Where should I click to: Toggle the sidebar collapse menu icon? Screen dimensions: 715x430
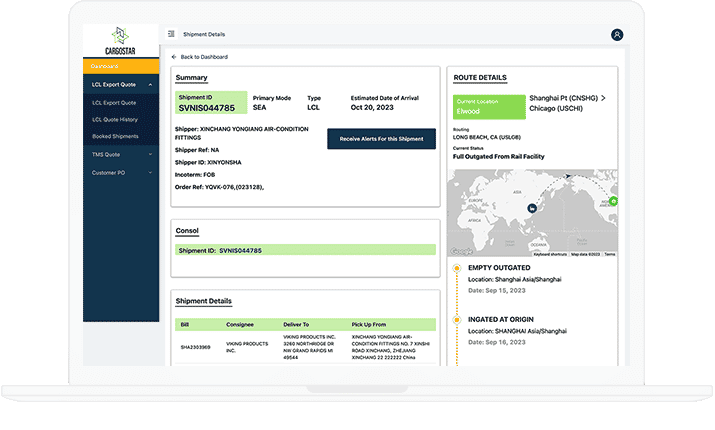pos(171,34)
